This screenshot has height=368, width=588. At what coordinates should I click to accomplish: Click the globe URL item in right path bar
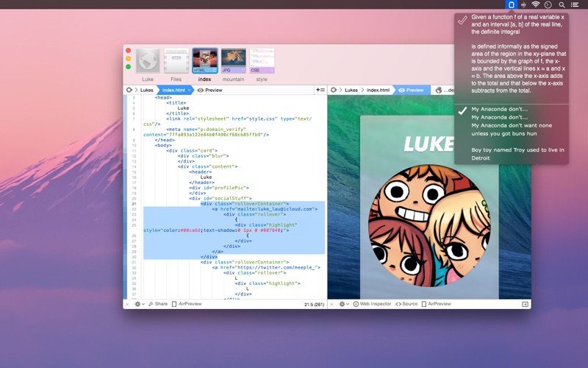click(x=445, y=90)
